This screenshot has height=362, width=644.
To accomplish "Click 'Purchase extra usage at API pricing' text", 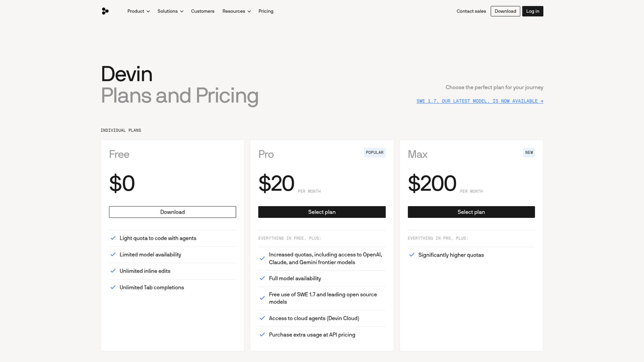I will (312, 334).
